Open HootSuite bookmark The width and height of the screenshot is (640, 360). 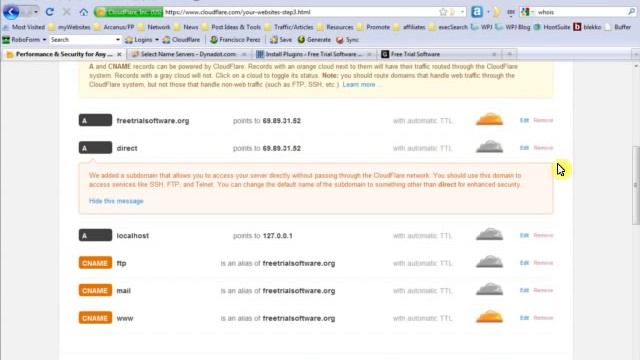(x=552, y=27)
